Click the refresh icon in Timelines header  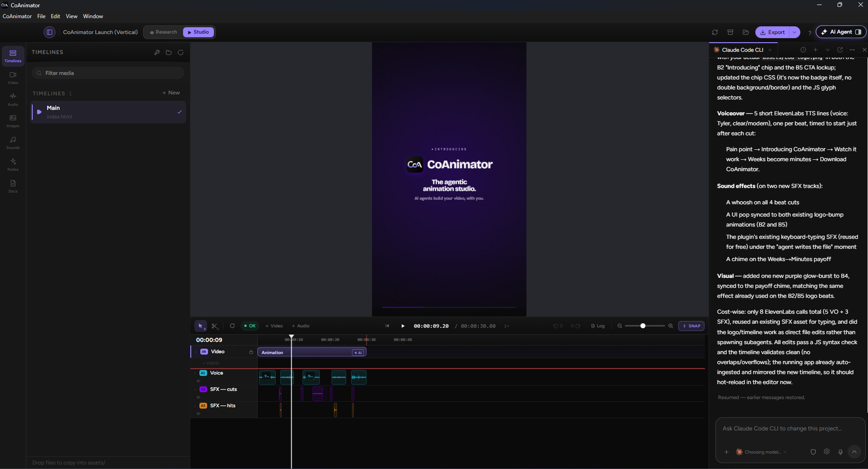180,53
